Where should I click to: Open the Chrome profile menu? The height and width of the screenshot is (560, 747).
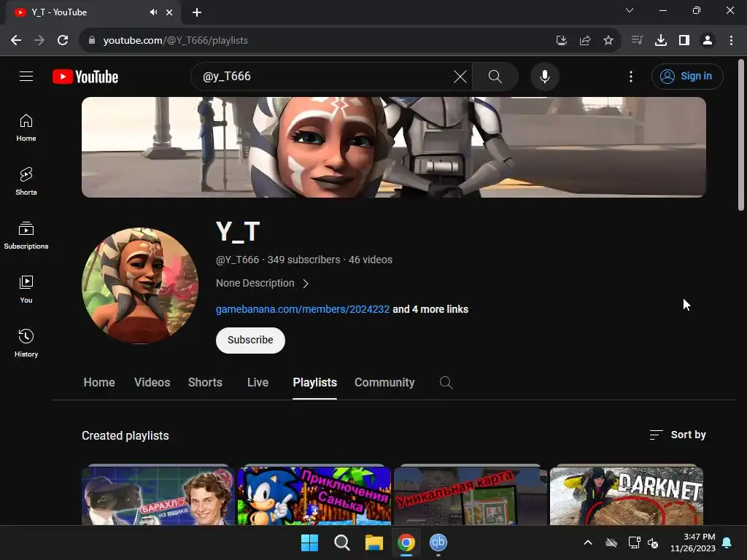pos(708,40)
